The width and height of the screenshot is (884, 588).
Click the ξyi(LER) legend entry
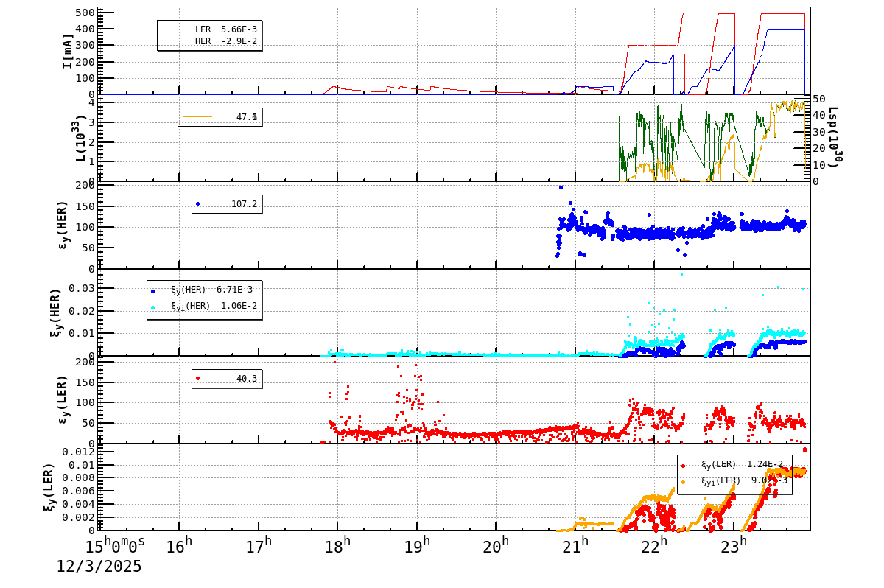734,480
